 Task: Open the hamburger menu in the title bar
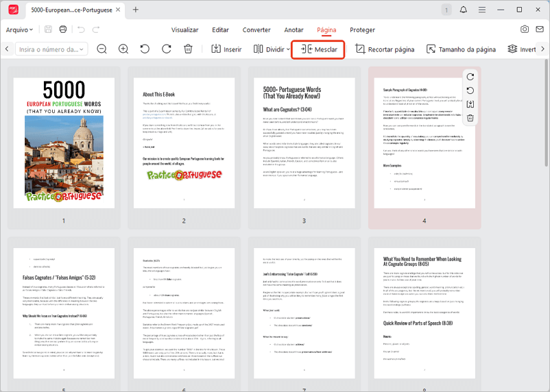[x=482, y=10]
